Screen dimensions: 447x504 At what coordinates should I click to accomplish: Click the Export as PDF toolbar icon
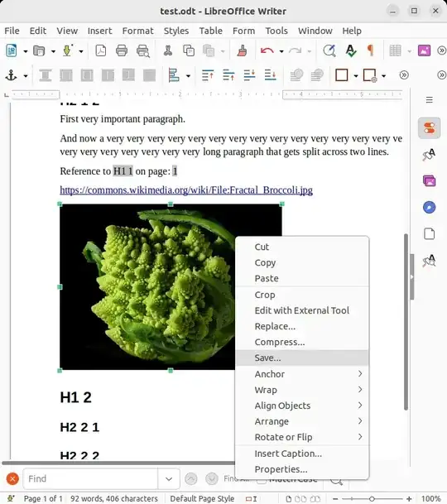(101, 50)
